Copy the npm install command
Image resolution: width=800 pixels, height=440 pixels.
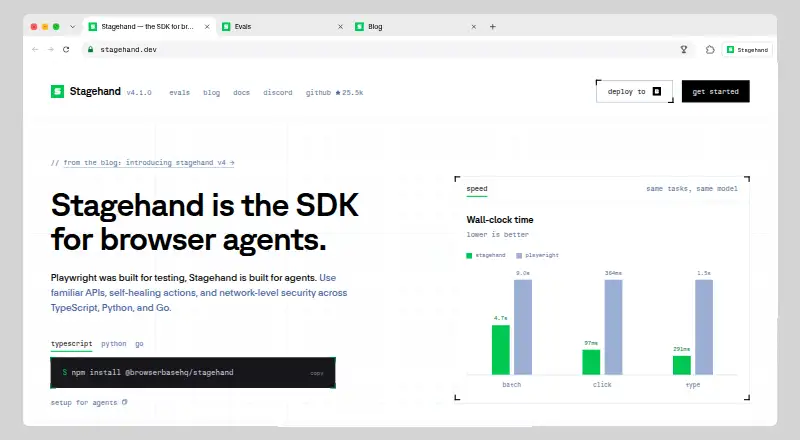coord(317,373)
